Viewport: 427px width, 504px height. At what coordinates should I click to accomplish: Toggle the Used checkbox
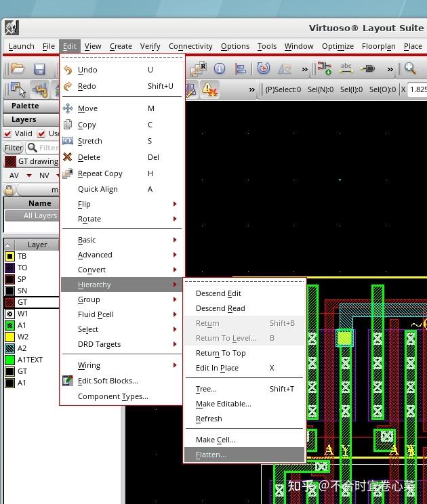click(x=41, y=133)
